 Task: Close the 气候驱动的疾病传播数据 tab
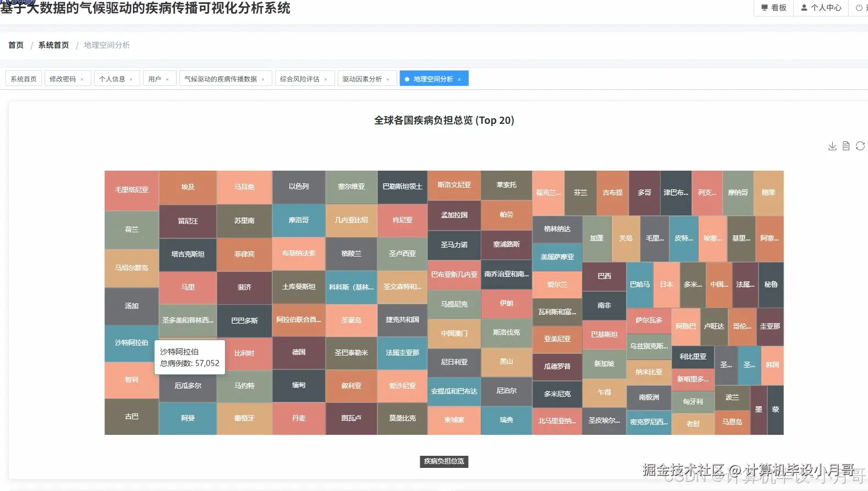coord(263,79)
